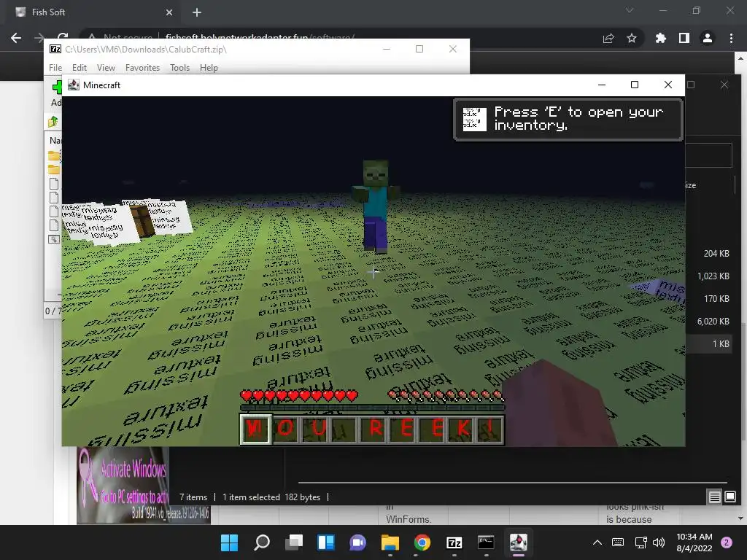Expand the Chrome tab search chevron

[630, 10]
